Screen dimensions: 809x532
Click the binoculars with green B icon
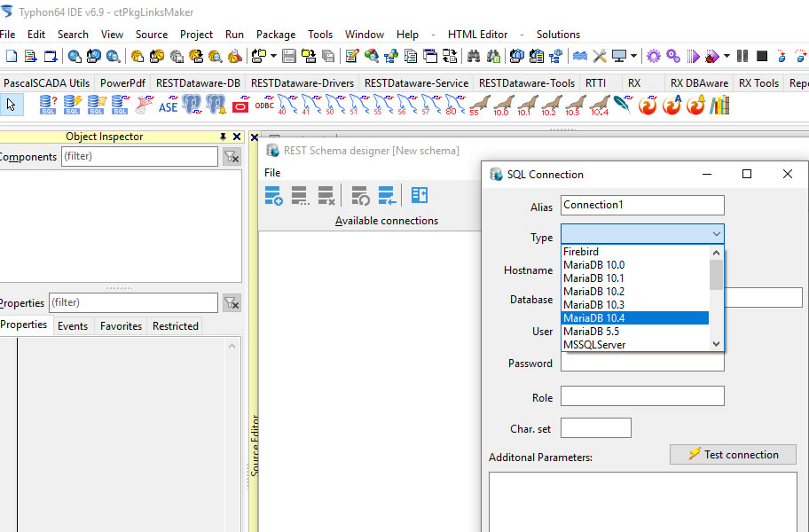pyautogui.click(x=493, y=56)
